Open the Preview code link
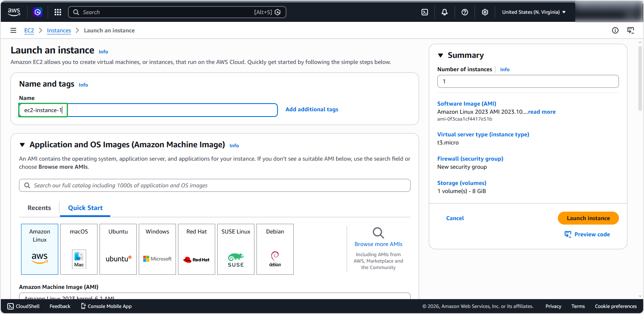 [592, 234]
